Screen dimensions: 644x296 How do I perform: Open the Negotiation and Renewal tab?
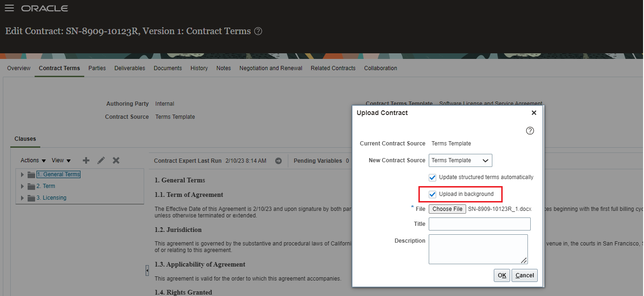click(271, 68)
